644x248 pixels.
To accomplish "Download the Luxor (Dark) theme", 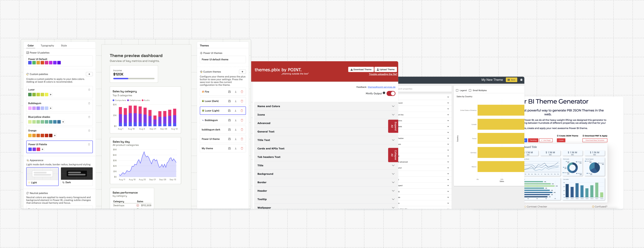I will (x=236, y=101).
